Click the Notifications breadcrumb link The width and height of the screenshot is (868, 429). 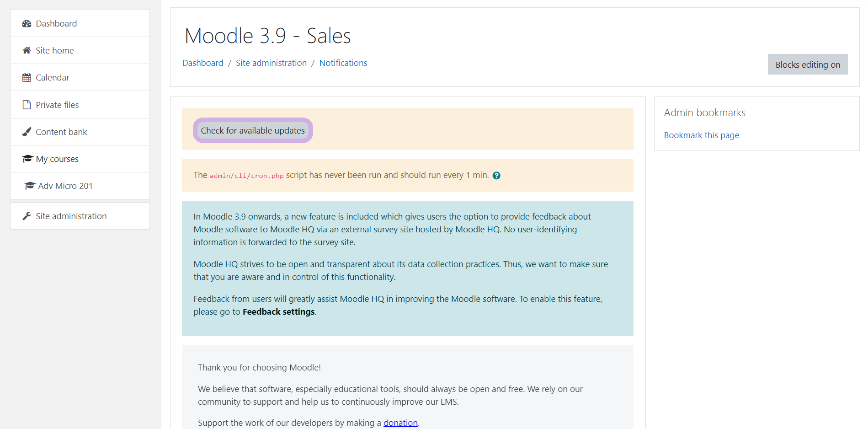[343, 63]
